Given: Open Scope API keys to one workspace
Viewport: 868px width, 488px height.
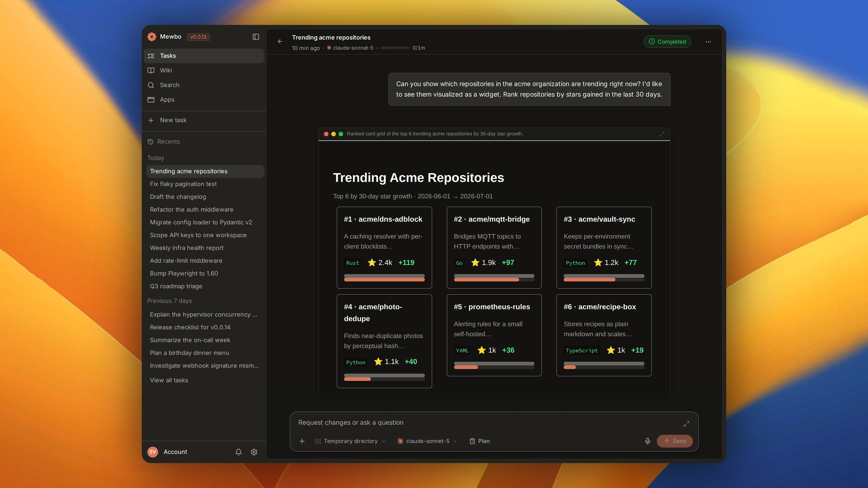Looking at the screenshot, I should point(205,235).
